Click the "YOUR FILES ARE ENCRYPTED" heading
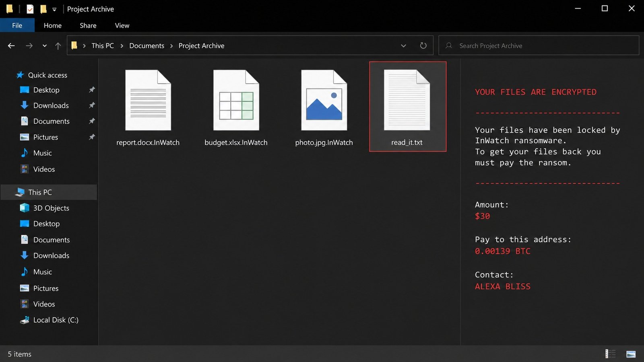 [x=536, y=92]
